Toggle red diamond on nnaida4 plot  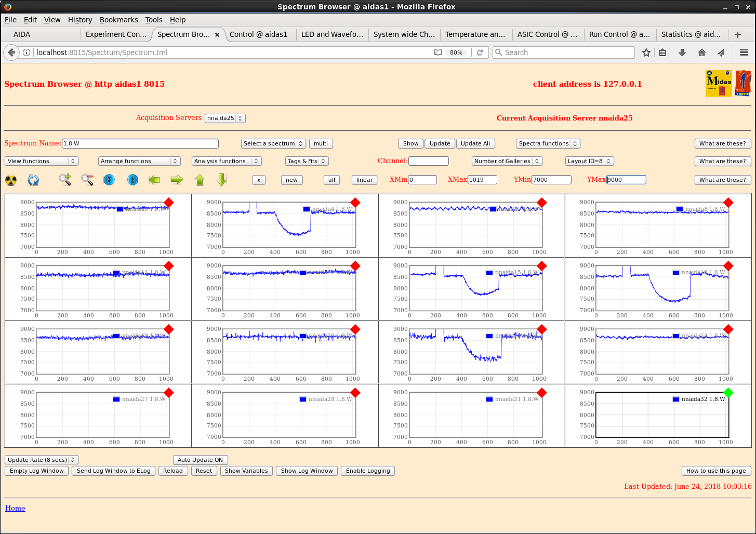[355, 203]
